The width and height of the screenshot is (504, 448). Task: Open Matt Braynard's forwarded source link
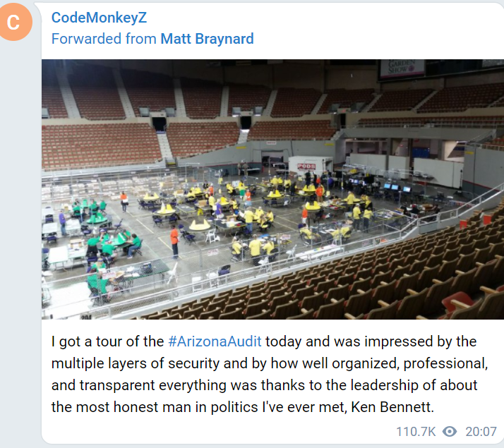click(207, 39)
